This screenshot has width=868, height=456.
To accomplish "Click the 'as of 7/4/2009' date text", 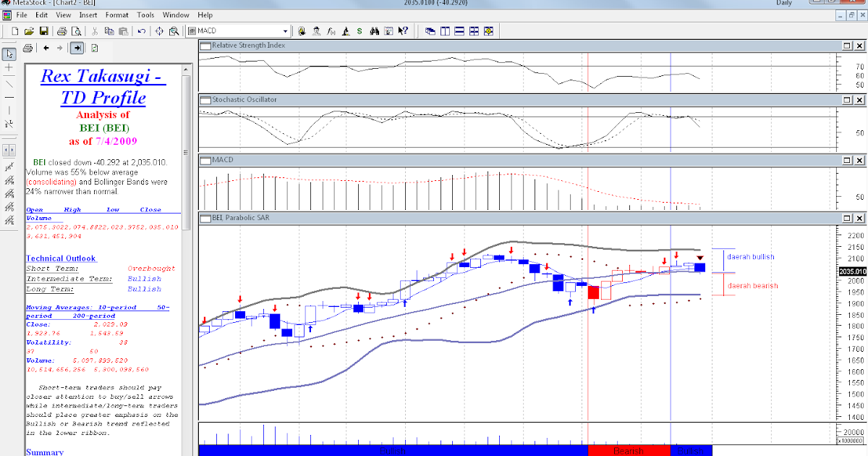I will pyautogui.click(x=103, y=140).
